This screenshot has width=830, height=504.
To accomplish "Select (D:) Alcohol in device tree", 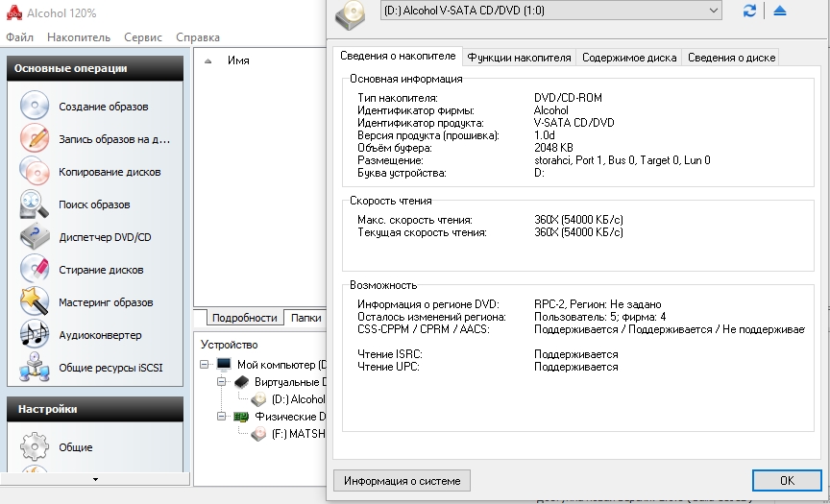I will 298,399.
